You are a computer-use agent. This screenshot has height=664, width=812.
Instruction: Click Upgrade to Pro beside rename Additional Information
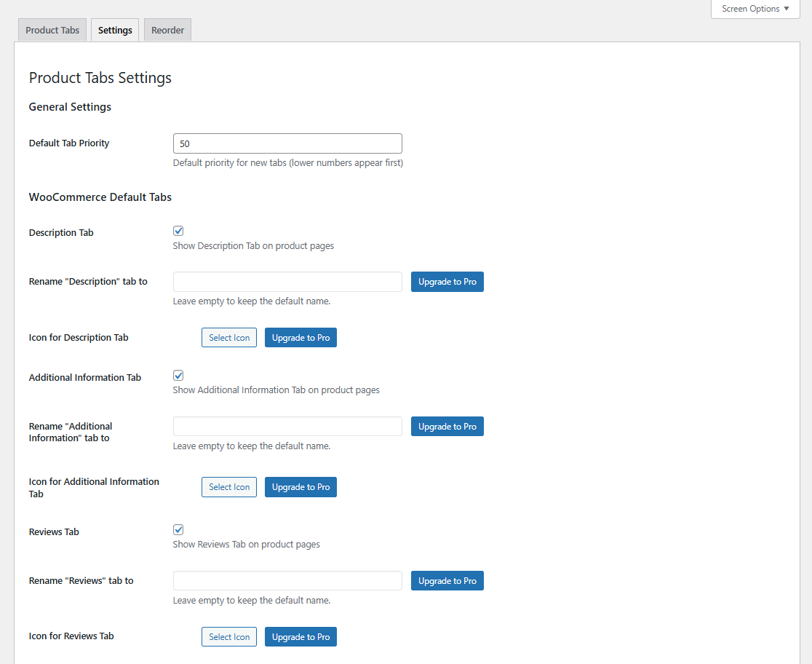click(x=447, y=426)
